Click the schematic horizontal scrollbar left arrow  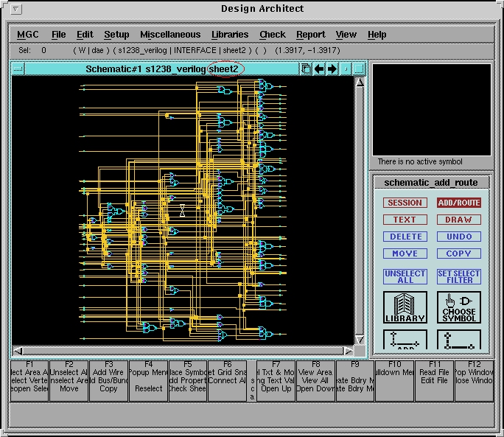pos(18,350)
